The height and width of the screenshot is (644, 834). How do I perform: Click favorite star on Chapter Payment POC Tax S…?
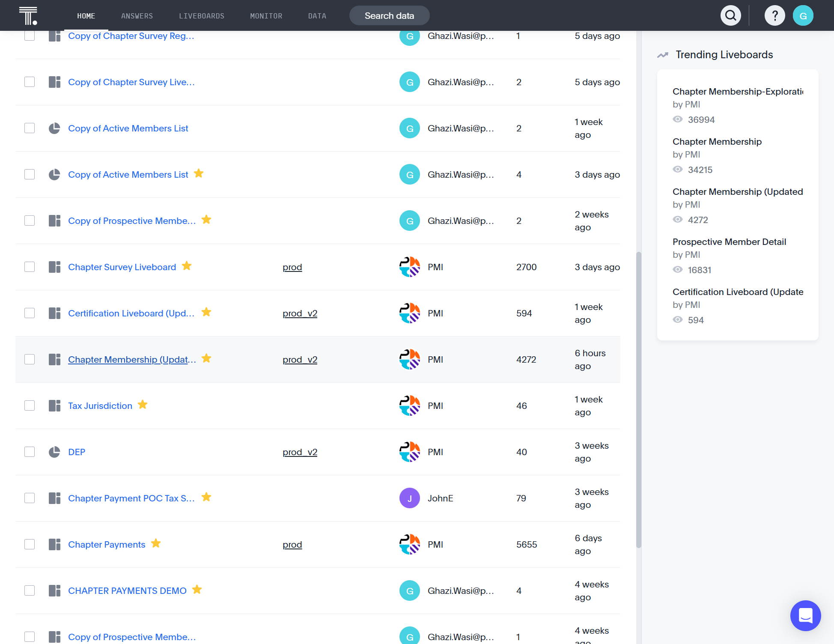[206, 497]
